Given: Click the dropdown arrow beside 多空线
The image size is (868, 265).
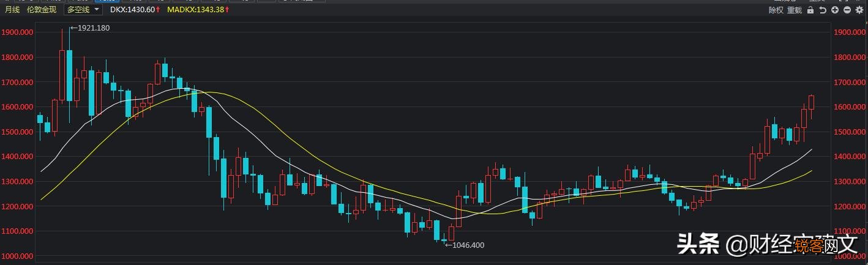Looking at the screenshot, I should (x=97, y=10).
